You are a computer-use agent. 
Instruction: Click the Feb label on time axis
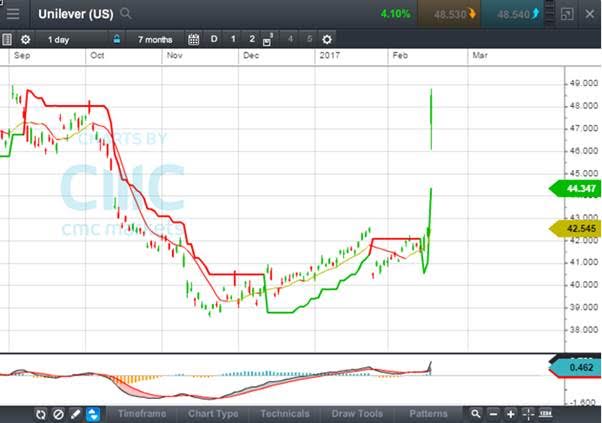click(400, 55)
